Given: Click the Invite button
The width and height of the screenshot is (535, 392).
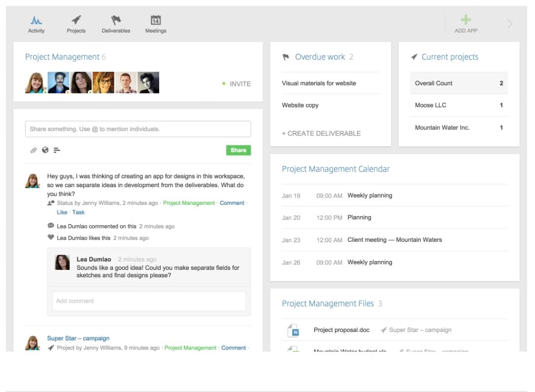Looking at the screenshot, I should [236, 84].
